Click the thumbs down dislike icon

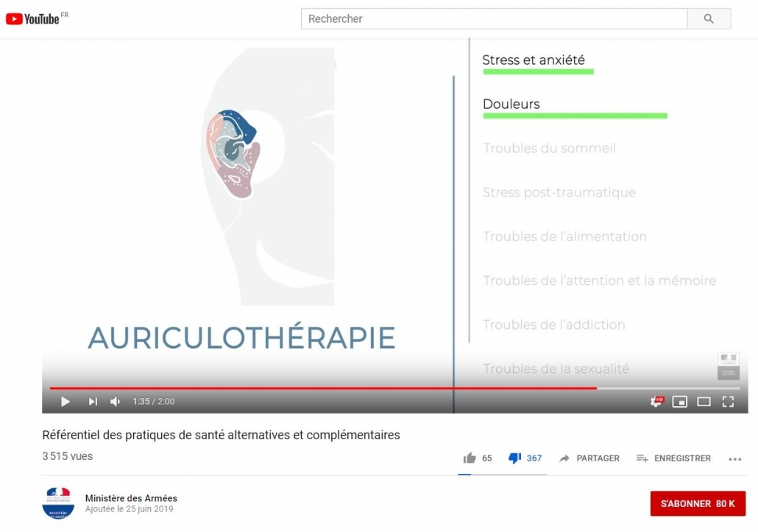coord(514,458)
